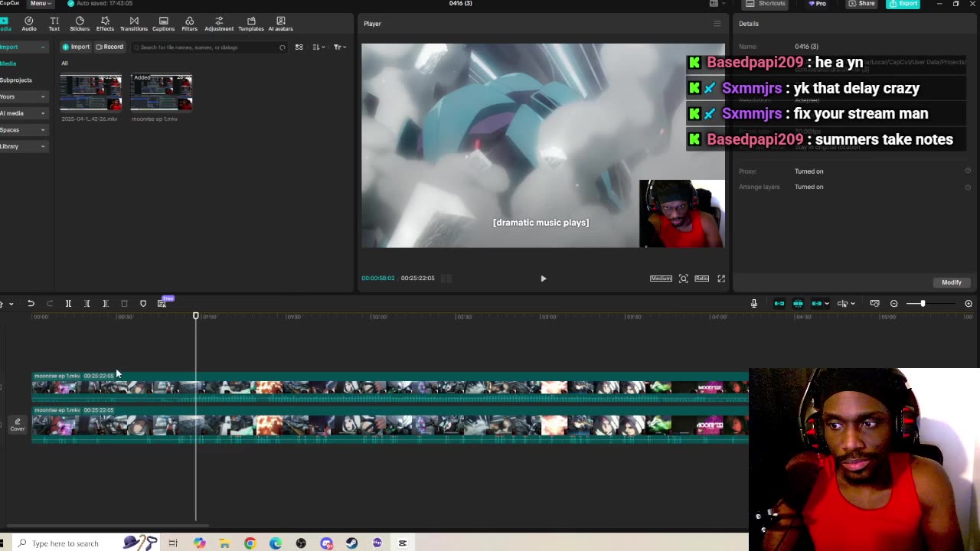Select the All media tab

coord(65,64)
